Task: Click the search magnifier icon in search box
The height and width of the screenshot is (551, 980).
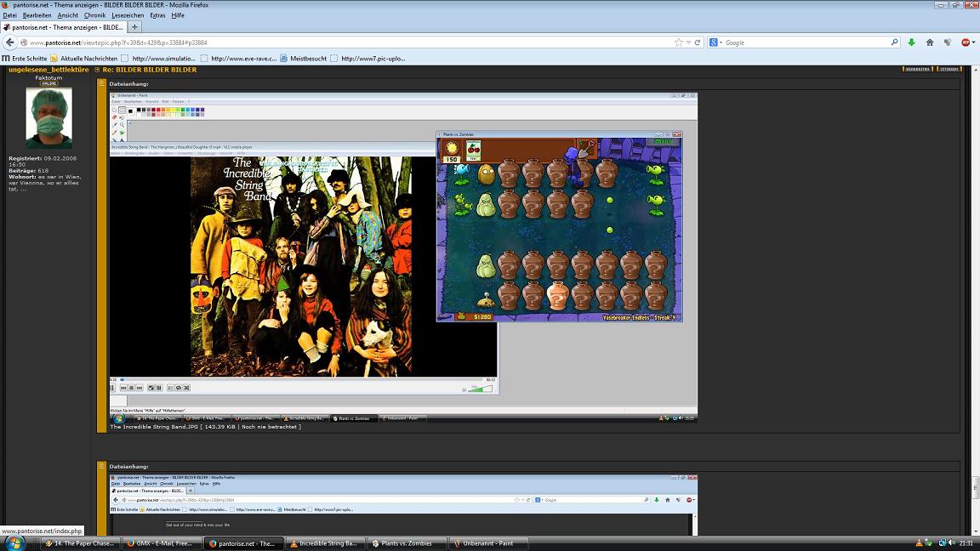Action: point(894,43)
